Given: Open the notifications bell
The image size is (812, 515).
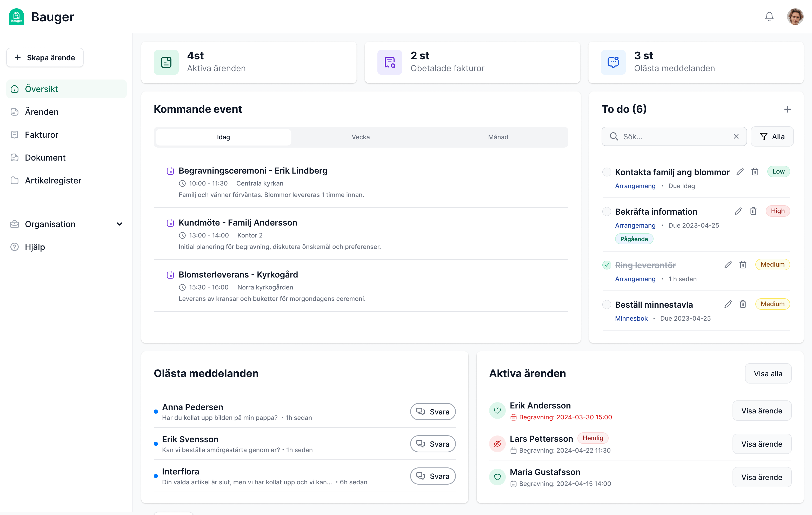Looking at the screenshot, I should pos(769,17).
